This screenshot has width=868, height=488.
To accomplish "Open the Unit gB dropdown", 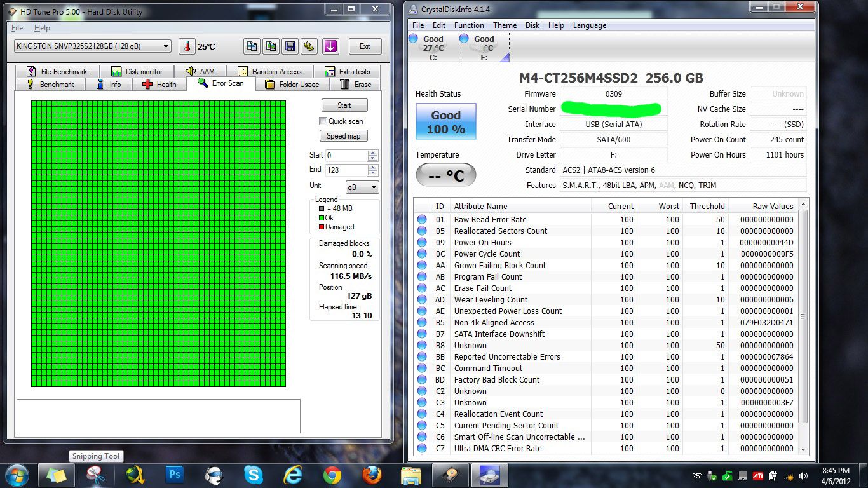I will pos(362,187).
